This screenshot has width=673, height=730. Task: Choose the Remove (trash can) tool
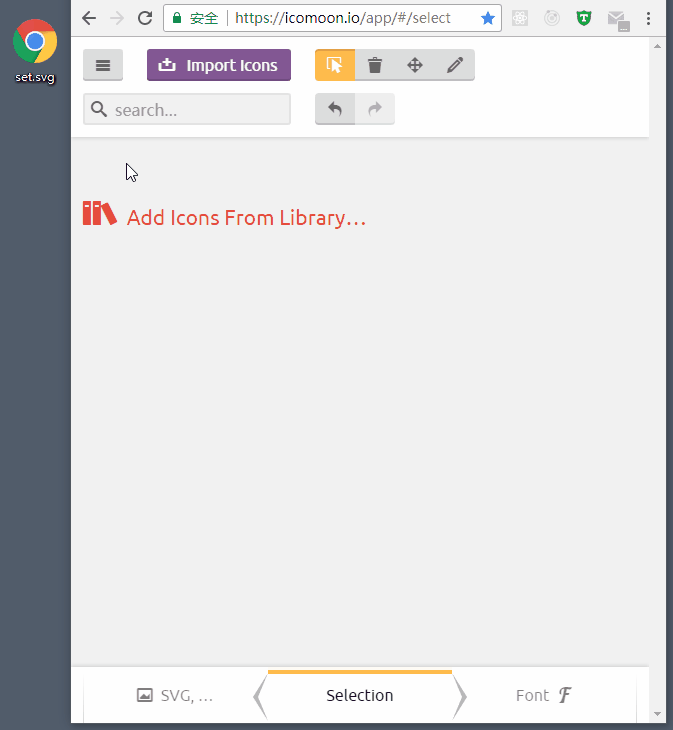(x=375, y=65)
